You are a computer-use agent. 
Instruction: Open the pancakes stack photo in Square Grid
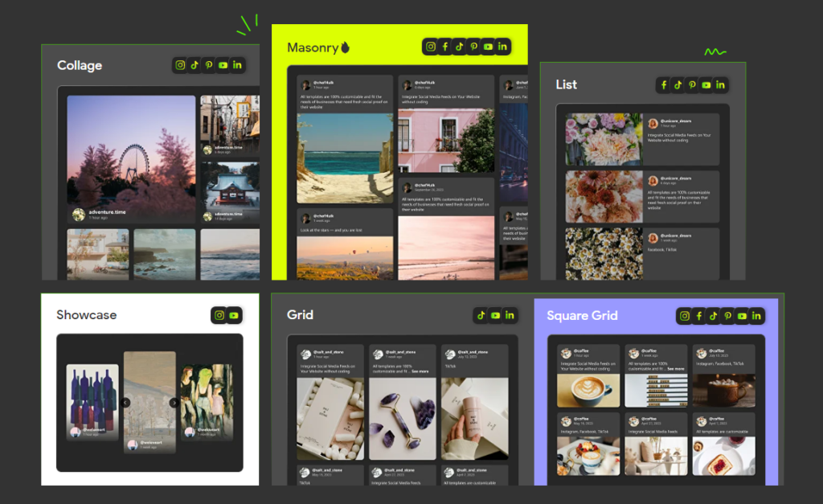pyautogui.click(x=588, y=457)
